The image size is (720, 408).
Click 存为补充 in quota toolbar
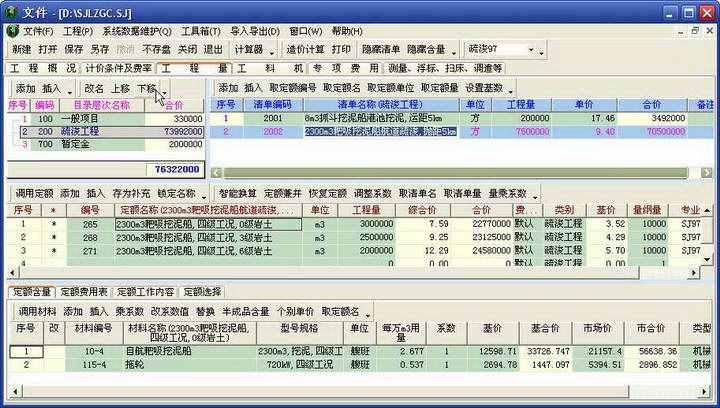pyautogui.click(x=131, y=194)
